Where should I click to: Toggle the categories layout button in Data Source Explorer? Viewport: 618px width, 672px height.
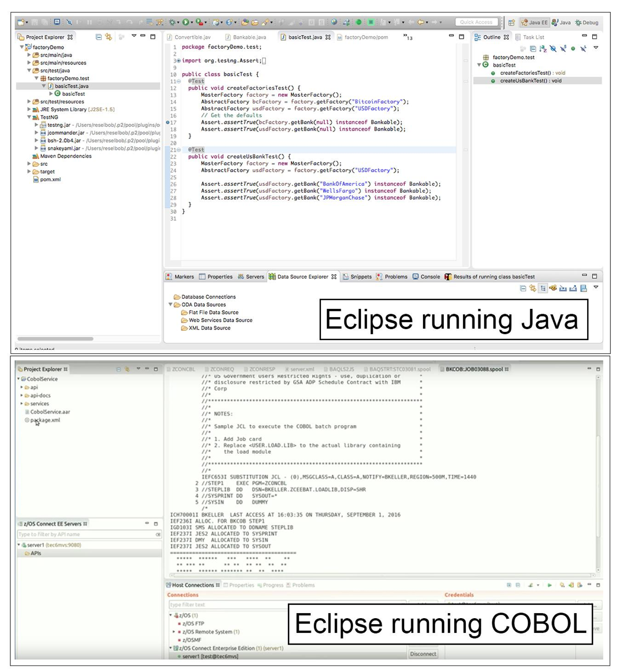tap(543, 288)
